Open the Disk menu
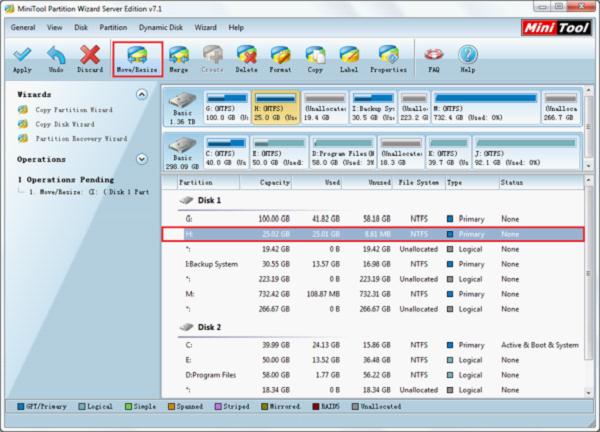 [x=81, y=28]
